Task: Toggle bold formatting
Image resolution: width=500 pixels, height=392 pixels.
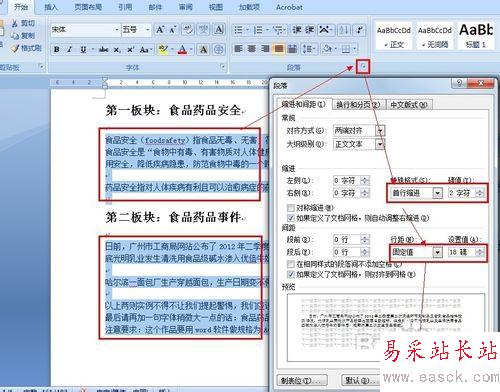Action: [57, 49]
